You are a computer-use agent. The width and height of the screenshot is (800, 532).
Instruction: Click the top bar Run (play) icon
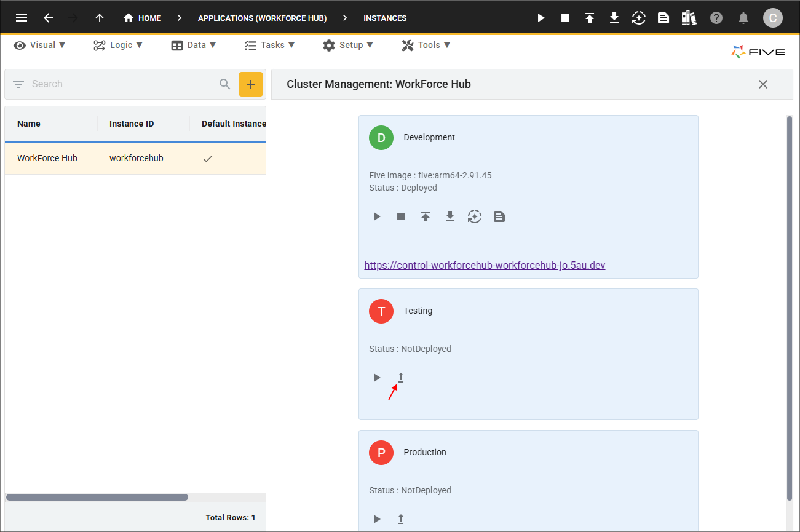tap(541, 18)
